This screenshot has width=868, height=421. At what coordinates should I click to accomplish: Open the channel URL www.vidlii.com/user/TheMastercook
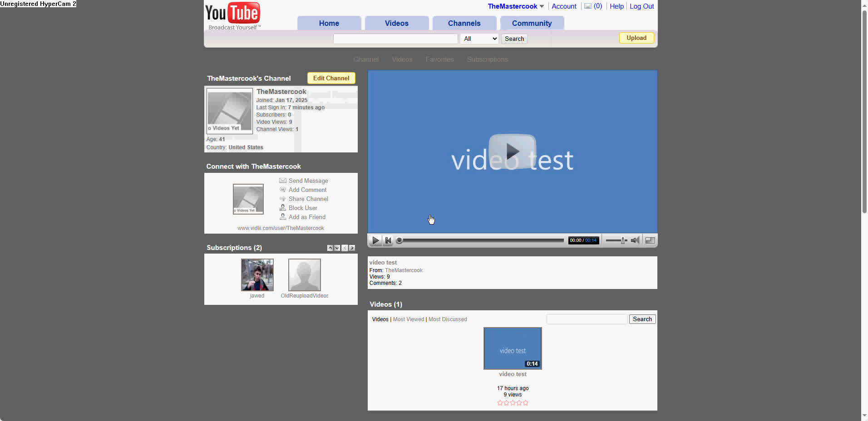click(281, 228)
